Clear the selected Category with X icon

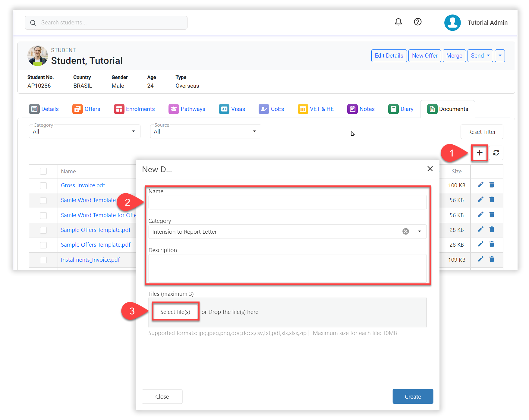406,232
